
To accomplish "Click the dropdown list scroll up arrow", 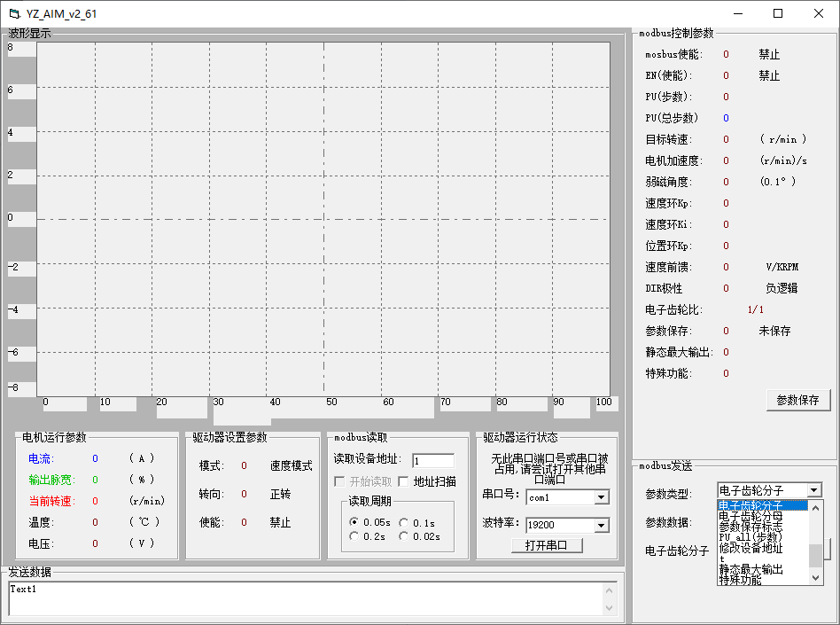I will click(815, 508).
